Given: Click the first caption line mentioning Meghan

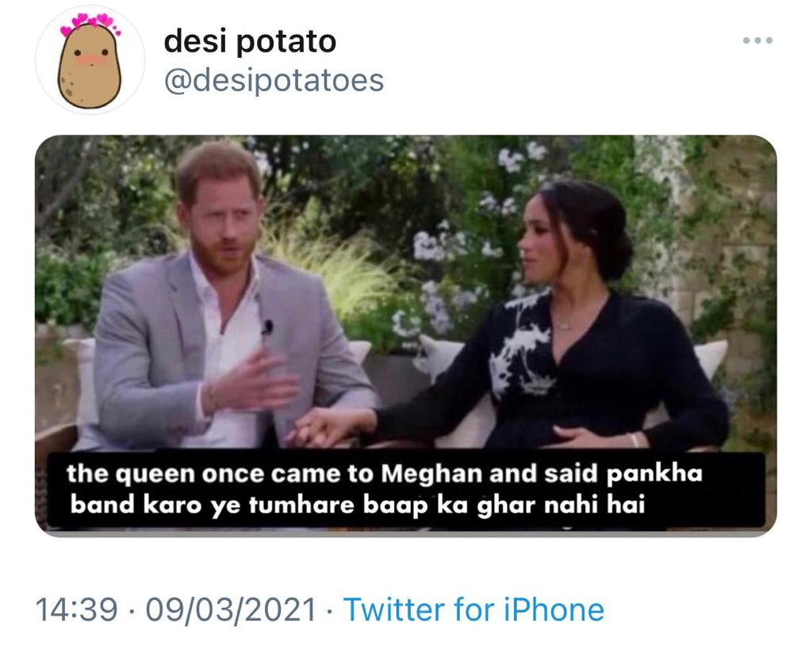Looking at the screenshot, I should tap(385, 474).
